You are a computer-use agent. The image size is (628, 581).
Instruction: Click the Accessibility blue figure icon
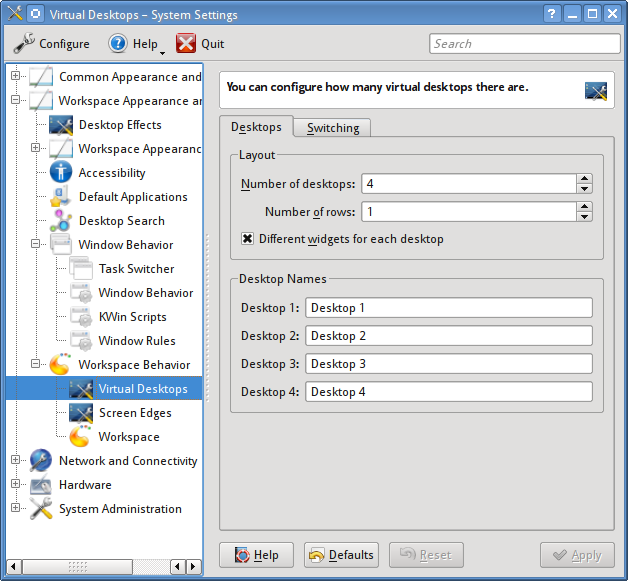click(61, 173)
